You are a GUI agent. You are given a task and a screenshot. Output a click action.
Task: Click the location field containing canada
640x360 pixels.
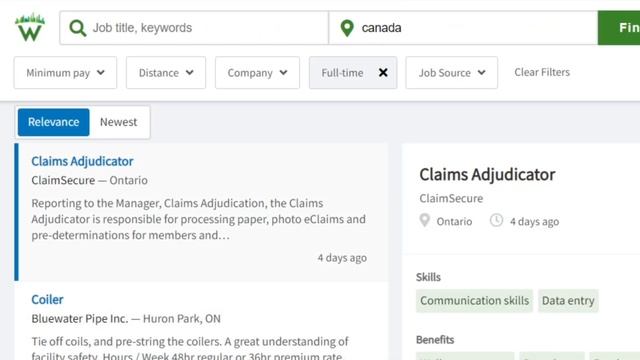[463, 28]
